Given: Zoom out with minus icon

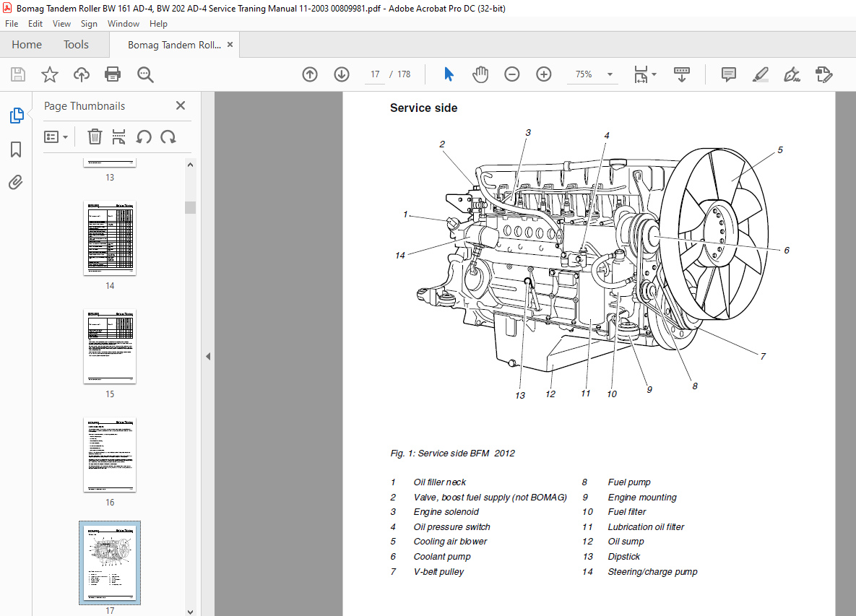Looking at the screenshot, I should (512, 74).
